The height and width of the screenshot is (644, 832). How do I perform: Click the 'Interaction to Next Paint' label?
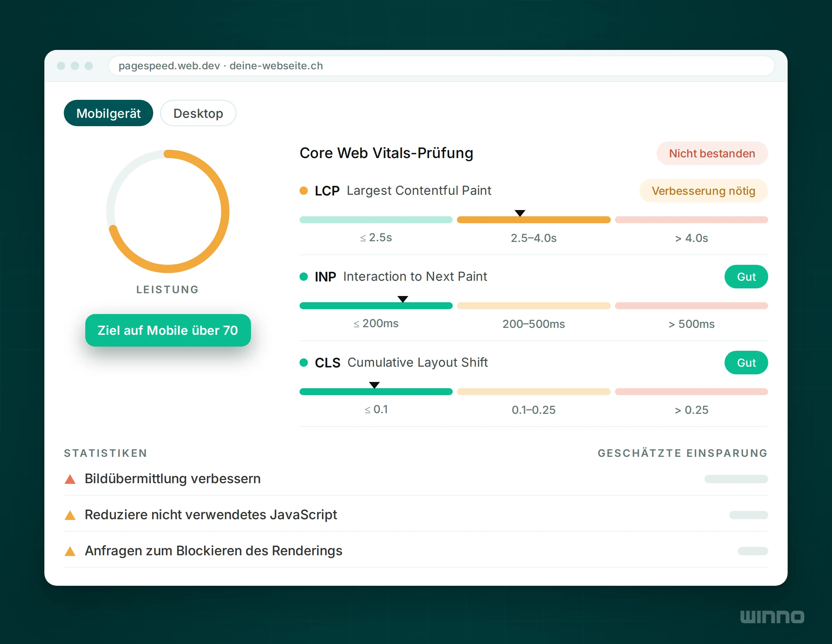pyautogui.click(x=415, y=277)
